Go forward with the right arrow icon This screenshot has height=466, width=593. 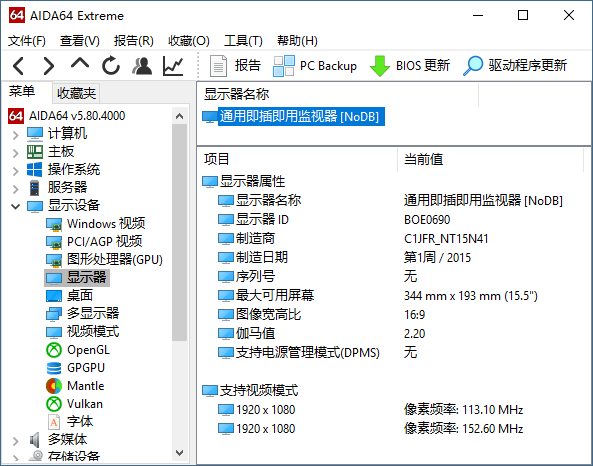48,66
